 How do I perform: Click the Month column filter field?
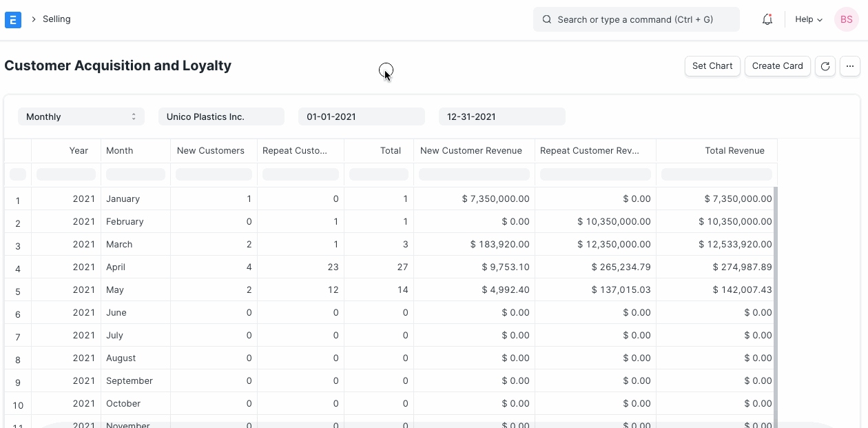135,174
